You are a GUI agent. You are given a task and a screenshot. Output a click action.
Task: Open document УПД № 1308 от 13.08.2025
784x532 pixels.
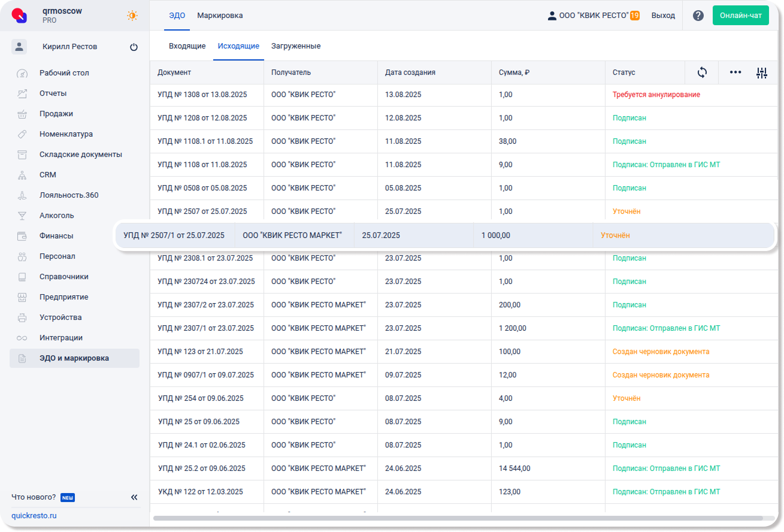point(202,95)
